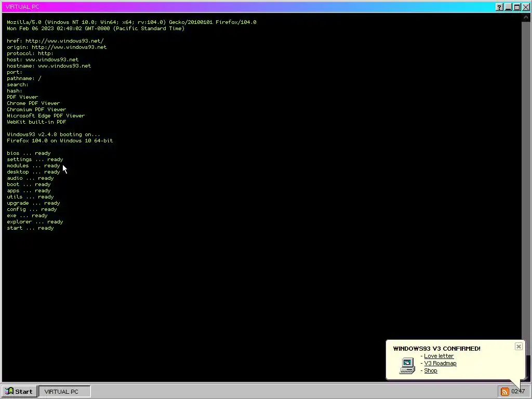Click the 'start ... ready' line
Image resolution: width=532 pixels, height=399 pixels.
[30, 228]
